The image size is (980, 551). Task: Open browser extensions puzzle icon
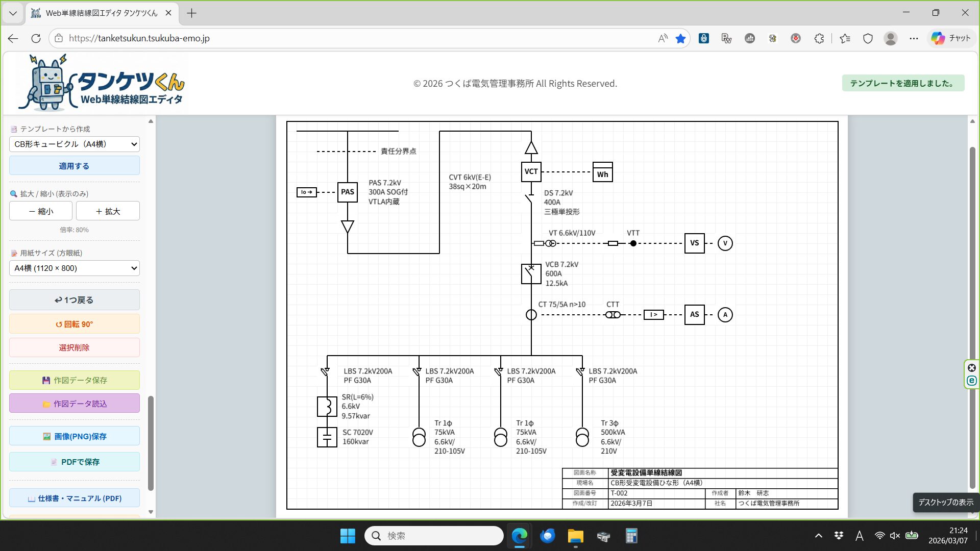(819, 38)
